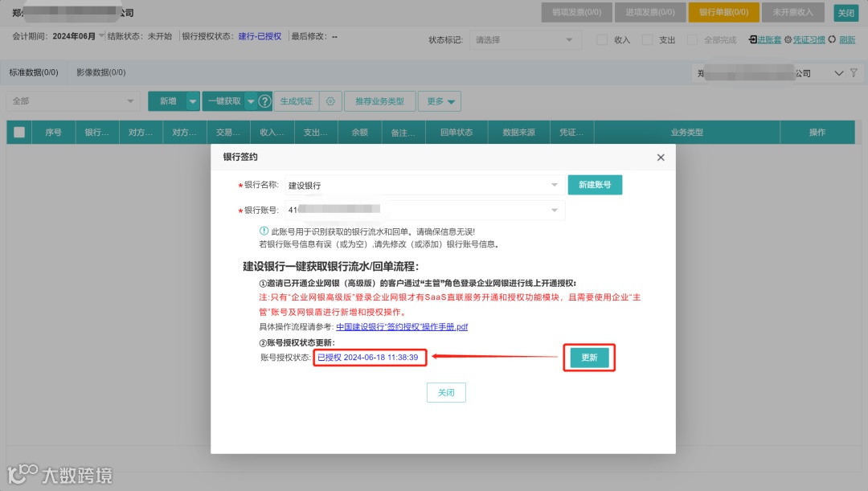The image size is (868, 491).
Task: Click the 新建账号 button
Action: tap(595, 185)
